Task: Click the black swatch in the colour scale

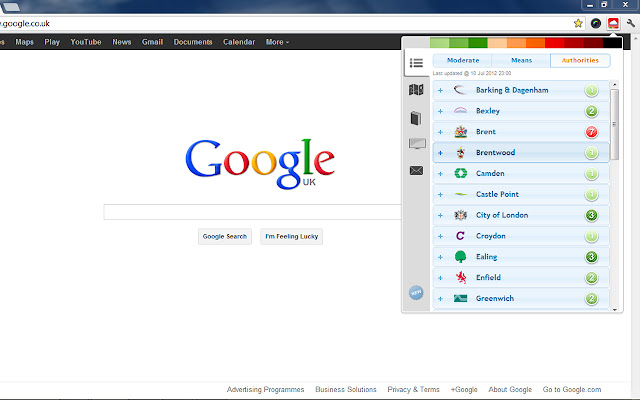Action: (x=612, y=43)
